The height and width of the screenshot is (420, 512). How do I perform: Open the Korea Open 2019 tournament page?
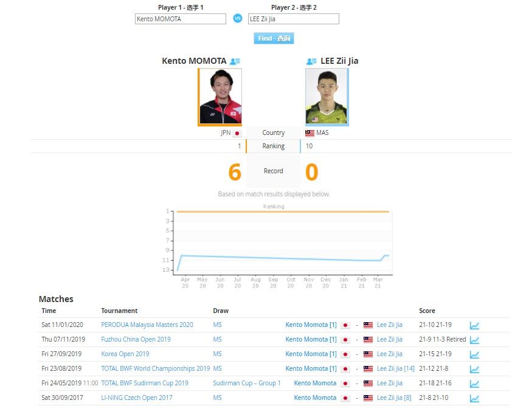(x=125, y=354)
